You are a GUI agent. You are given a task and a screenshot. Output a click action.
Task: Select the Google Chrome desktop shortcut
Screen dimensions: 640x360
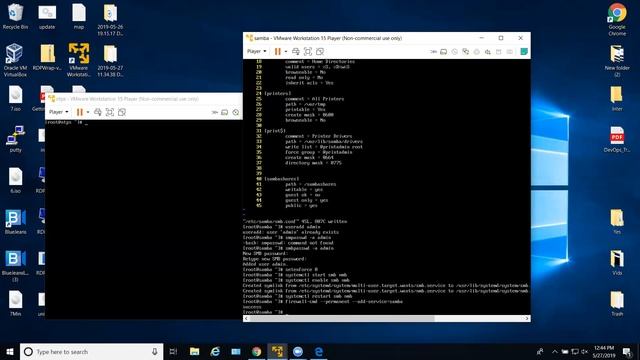(617, 20)
